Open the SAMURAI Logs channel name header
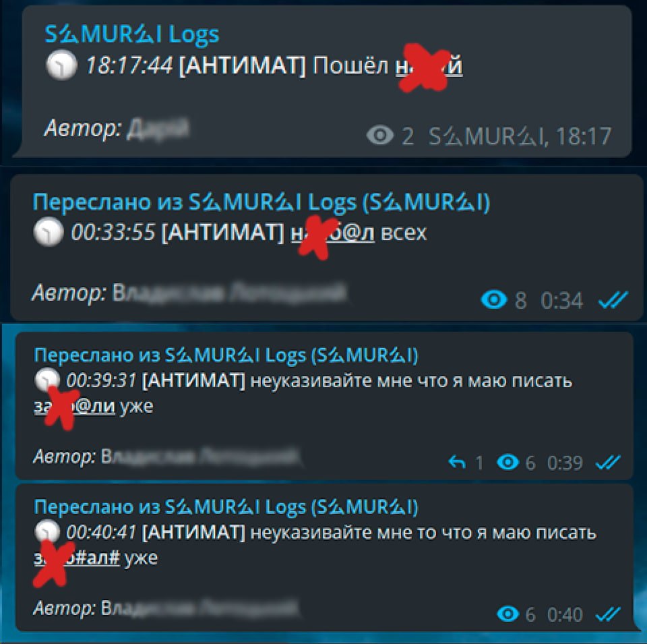This screenshot has width=647, height=644. tap(131, 34)
